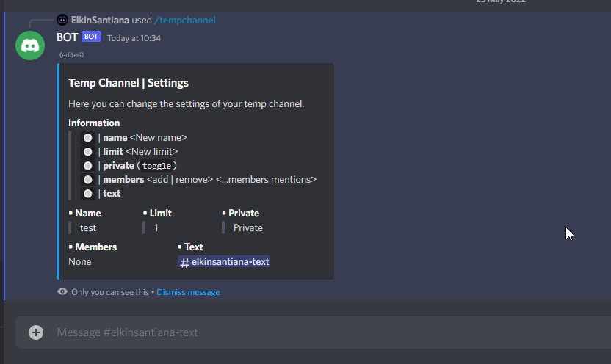The image size is (611, 364).
Task: Click the "toggle" code text in the embed
Action: tap(157, 166)
